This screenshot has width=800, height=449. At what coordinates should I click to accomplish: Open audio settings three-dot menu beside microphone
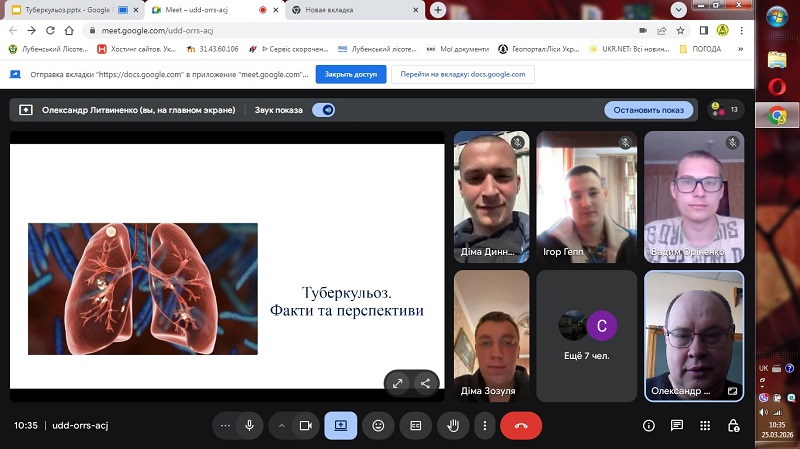pyautogui.click(x=225, y=425)
